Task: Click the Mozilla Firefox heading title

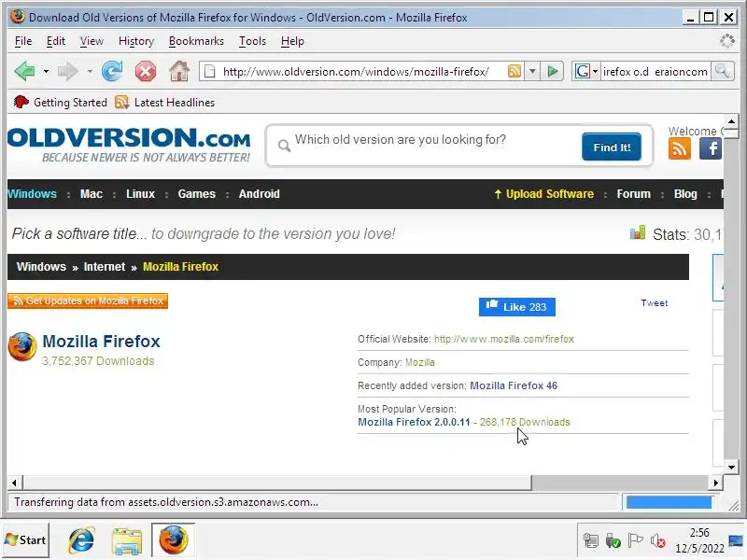Action: point(101,342)
